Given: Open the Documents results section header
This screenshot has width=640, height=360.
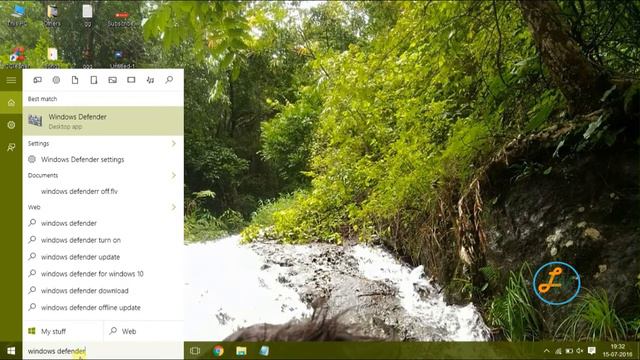Looking at the screenshot, I should pyautogui.click(x=43, y=176).
